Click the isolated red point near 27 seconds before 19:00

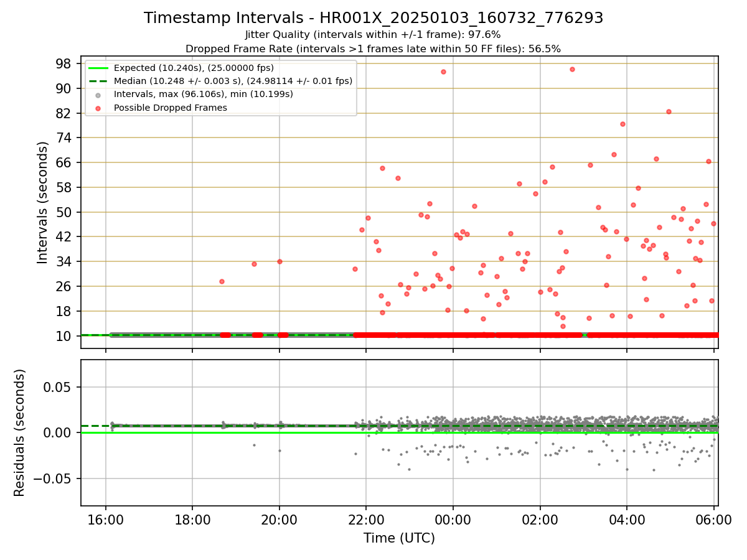click(x=222, y=281)
